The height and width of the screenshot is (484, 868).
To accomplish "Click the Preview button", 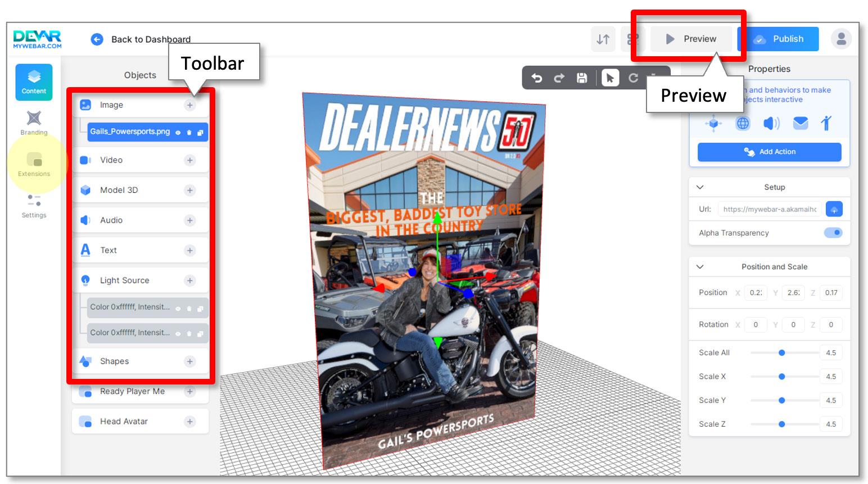I will coord(691,39).
